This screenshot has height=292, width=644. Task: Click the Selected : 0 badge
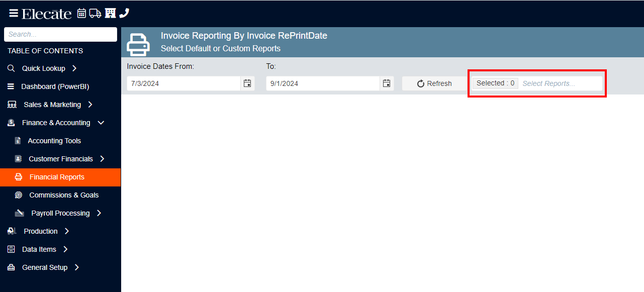tap(495, 83)
